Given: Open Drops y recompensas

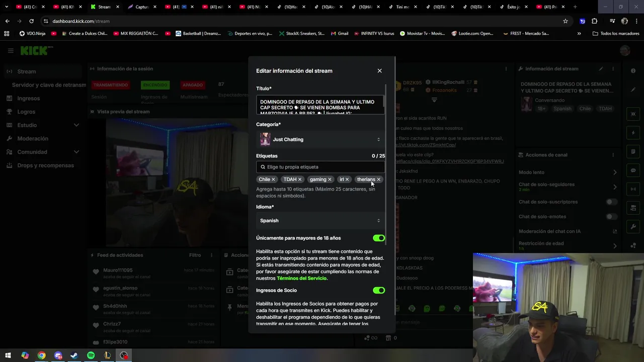Looking at the screenshot, I should tap(45, 165).
